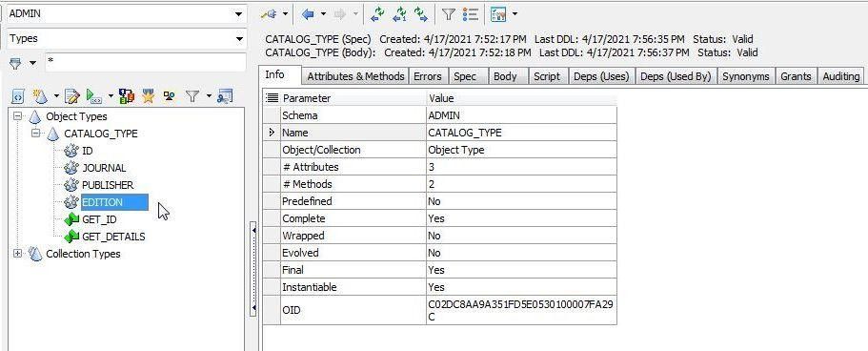This screenshot has height=351, width=868.
Task: Click the change connection plug icon
Action: click(269, 14)
